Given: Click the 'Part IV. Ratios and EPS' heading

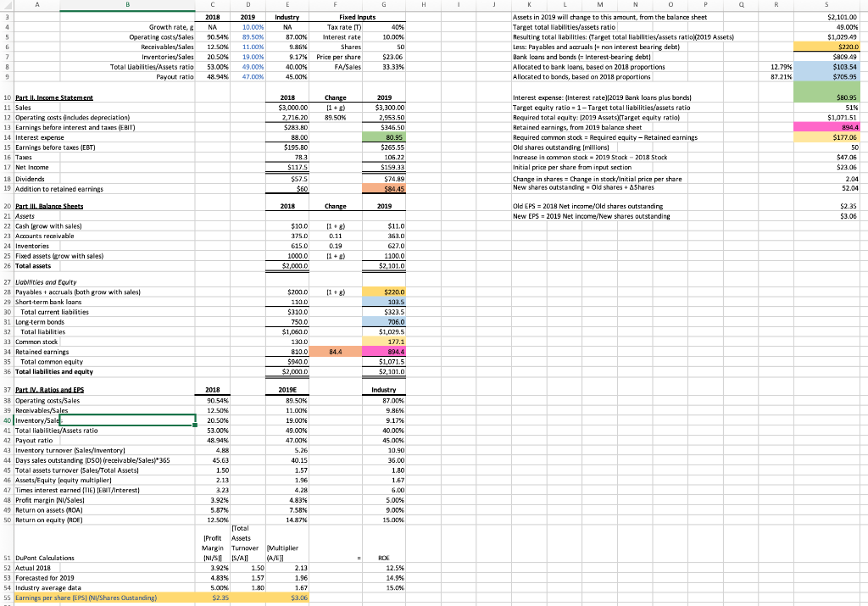Looking at the screenshot, I should coord(50,390).
